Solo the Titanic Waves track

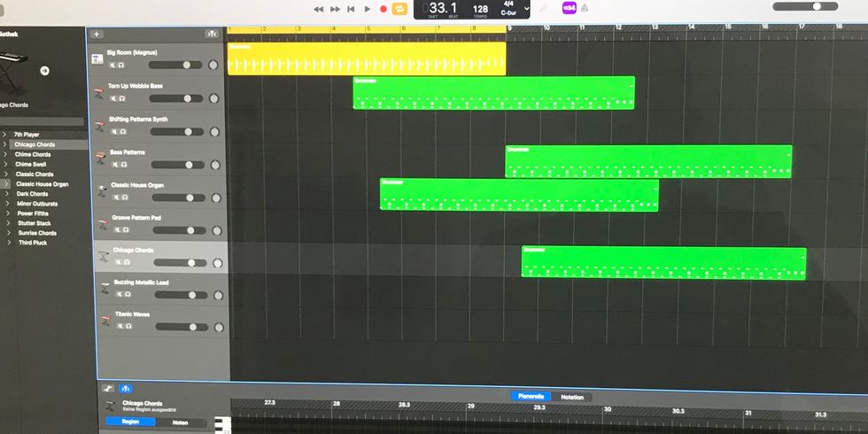(x=129, y=326)
